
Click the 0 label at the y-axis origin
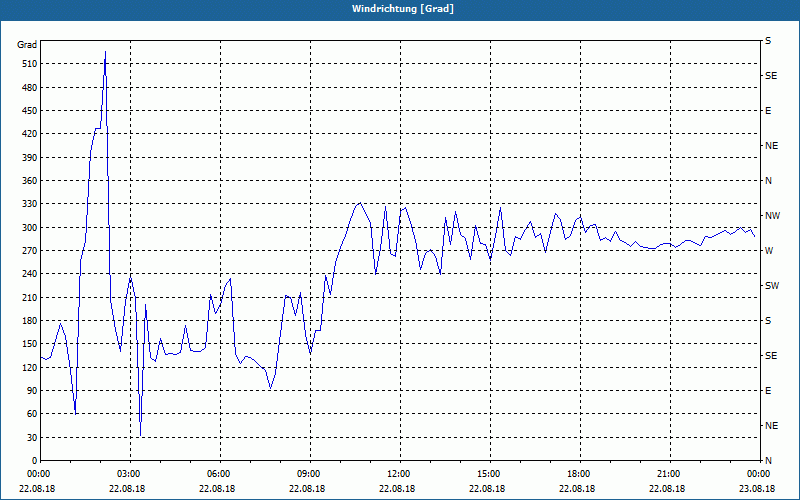click(x=34, y=461)
